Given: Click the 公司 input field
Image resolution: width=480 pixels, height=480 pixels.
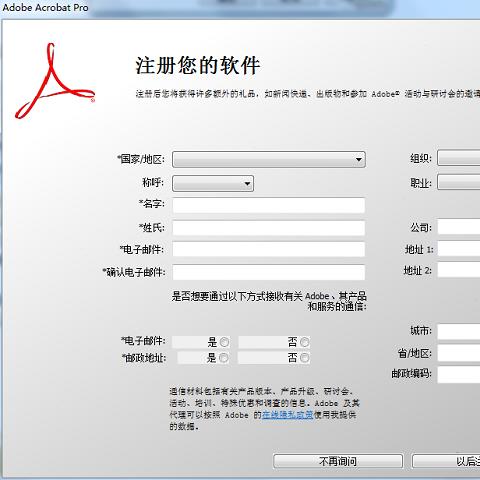Looking at the screenshot, I should 459,227.
